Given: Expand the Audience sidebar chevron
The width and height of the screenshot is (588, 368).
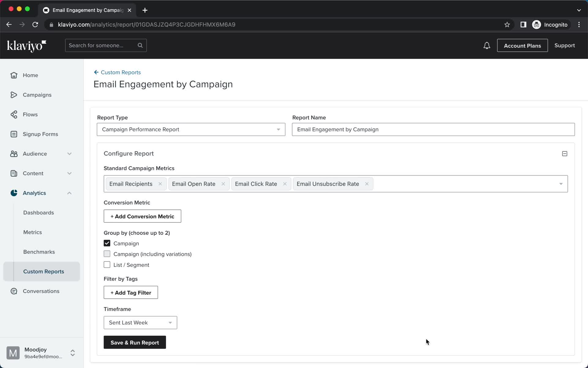Looking at the screenshot, I should point(70,154).
